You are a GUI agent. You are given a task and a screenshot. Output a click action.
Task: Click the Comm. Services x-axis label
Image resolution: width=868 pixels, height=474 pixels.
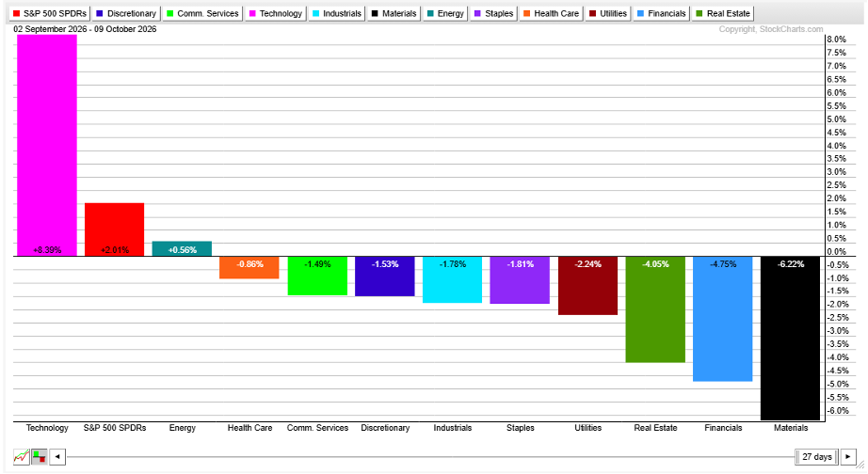tap(318, 428)
